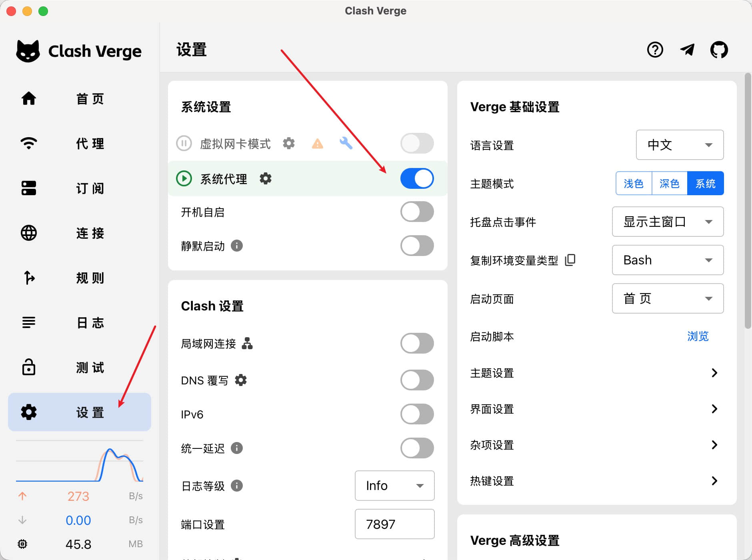Click the virtual NIC wrench icon
The height and width of the screenshot is (560, 752).
click(x=346, y=143)
